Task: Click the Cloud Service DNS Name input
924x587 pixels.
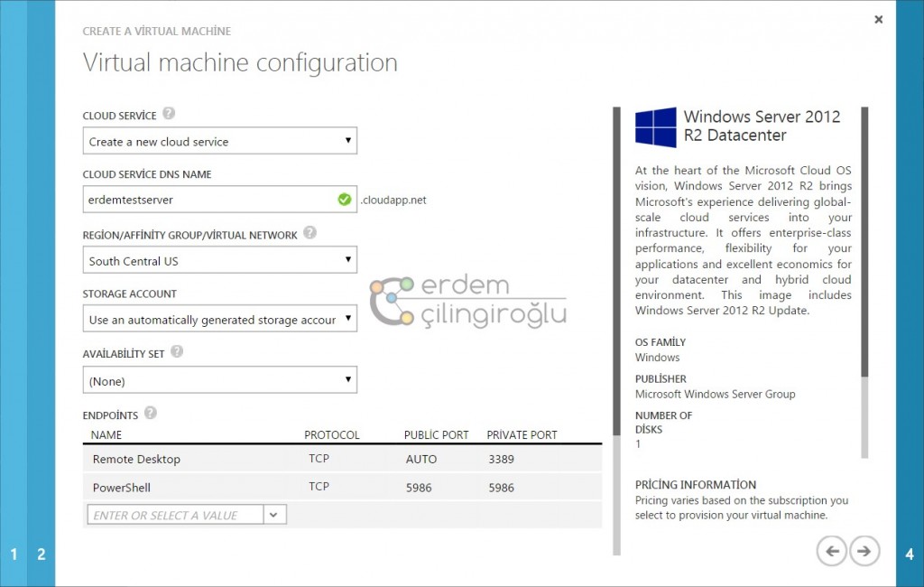Action: click(220, 200)
